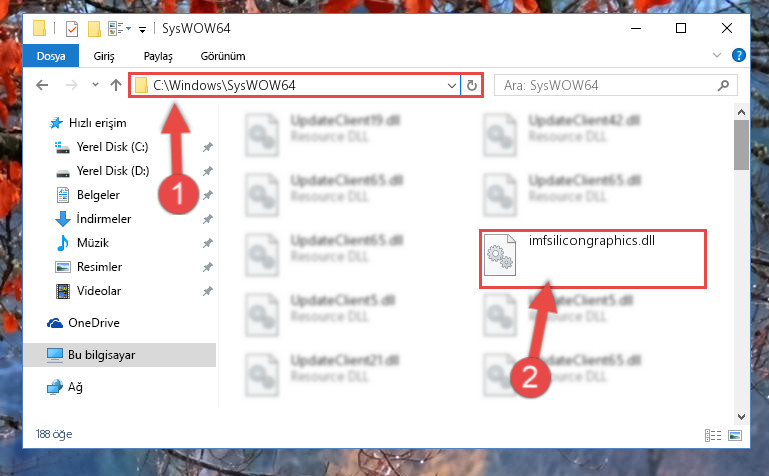
Task: Open recent locations dropdown arrow
Action: point(95,85)
